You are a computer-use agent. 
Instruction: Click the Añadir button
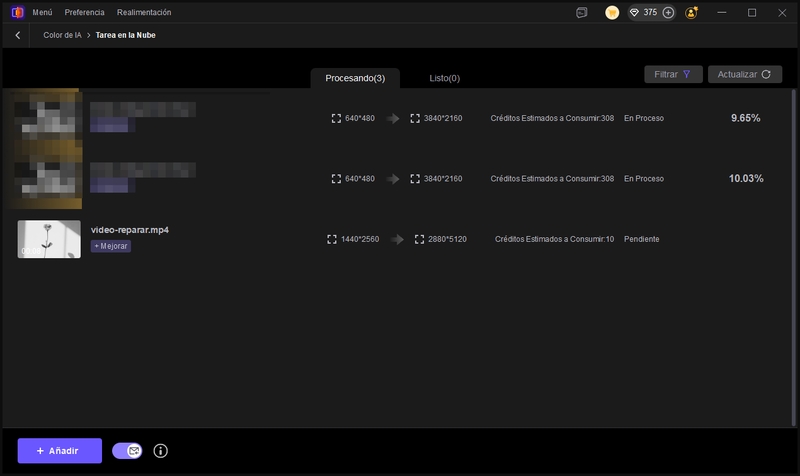59,451
